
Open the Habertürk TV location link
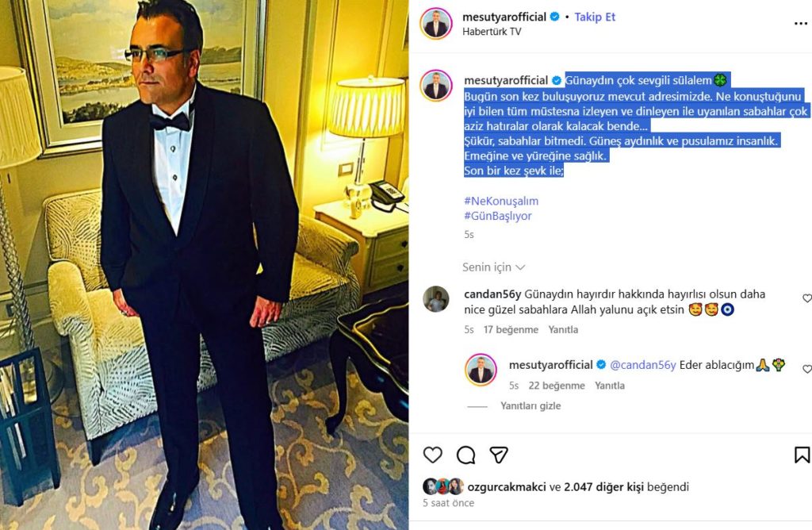492,32
